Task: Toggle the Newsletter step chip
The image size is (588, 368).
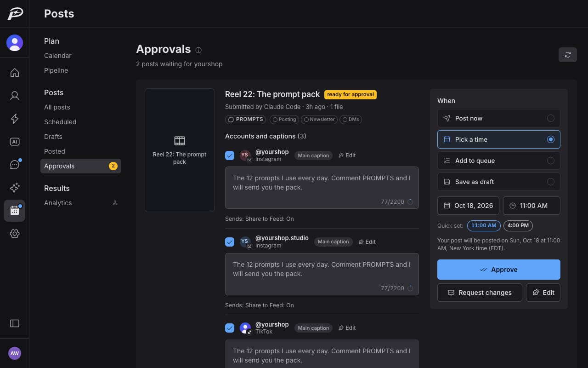Action: pos(319,120)
